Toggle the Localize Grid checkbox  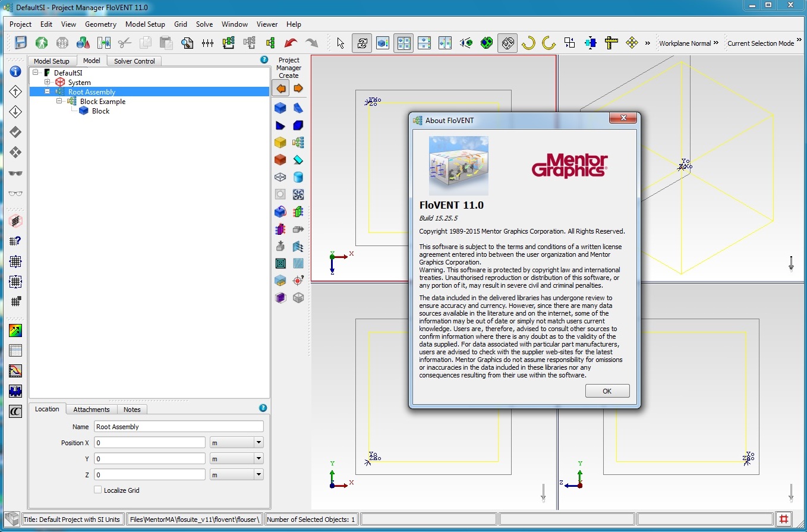point(98,490)
